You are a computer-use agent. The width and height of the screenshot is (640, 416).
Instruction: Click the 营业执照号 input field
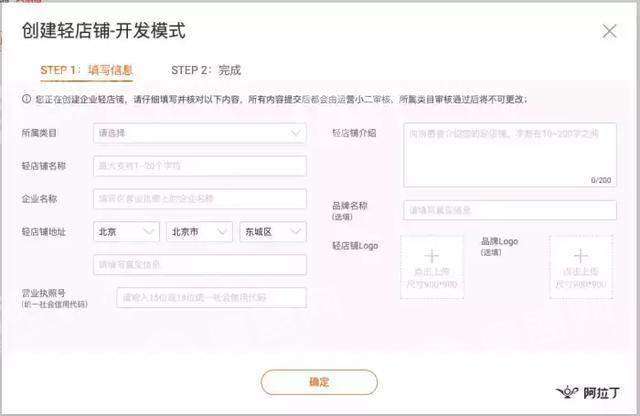point(211,298)
